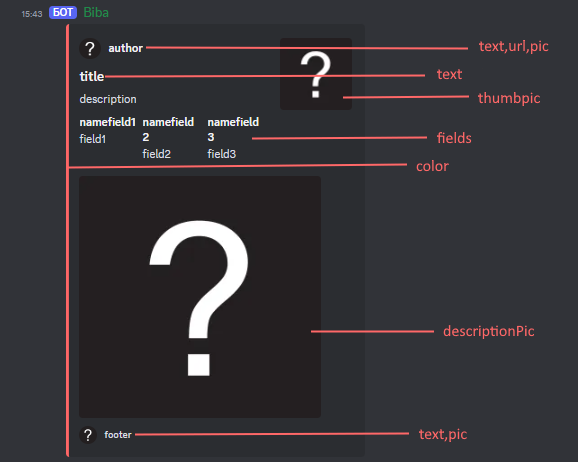
Task: Click the footer text
Action: point(118,435)
